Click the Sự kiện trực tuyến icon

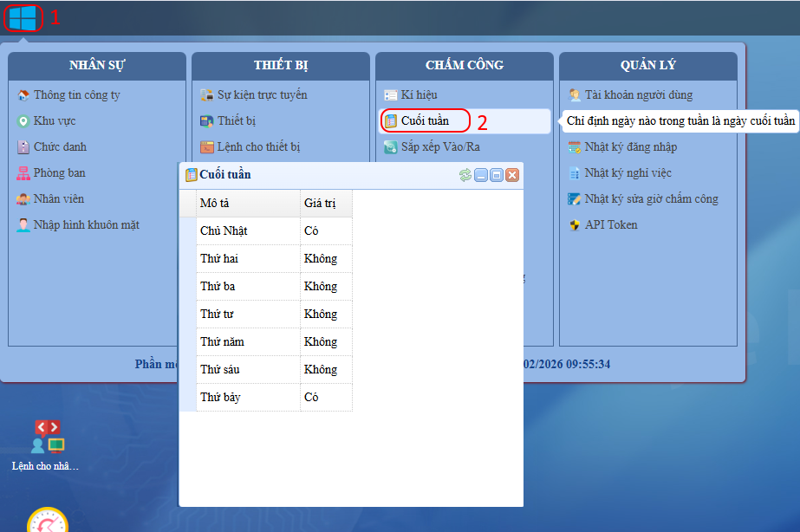[207, 95]
